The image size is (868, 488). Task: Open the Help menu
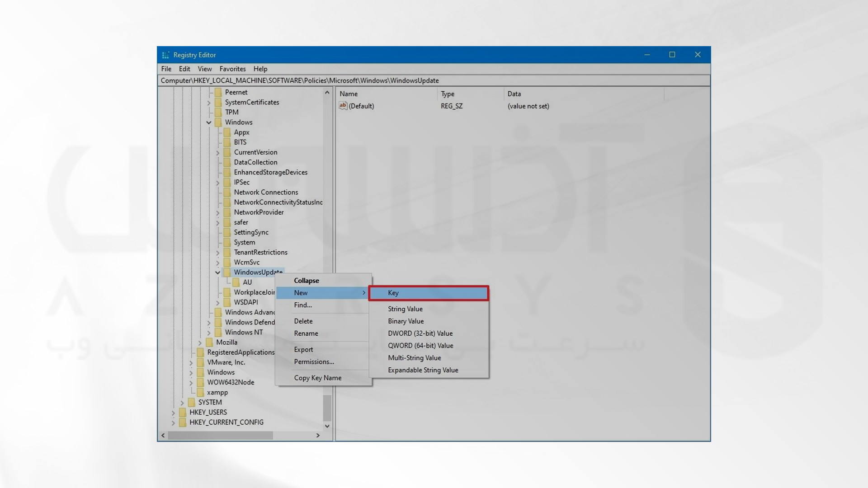(260, 69)
